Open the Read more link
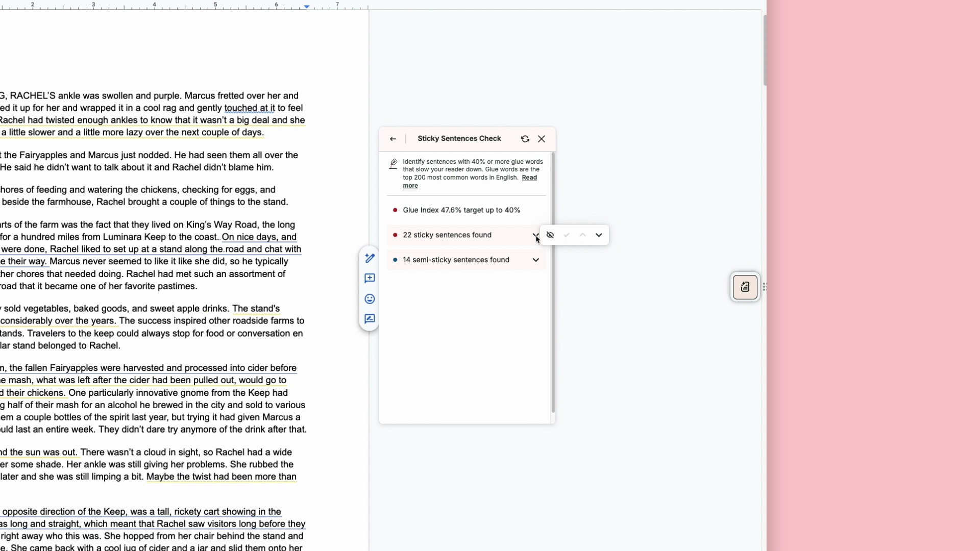Image resolution: width=980 pixels, height=551 pixels. coord(529,178)
